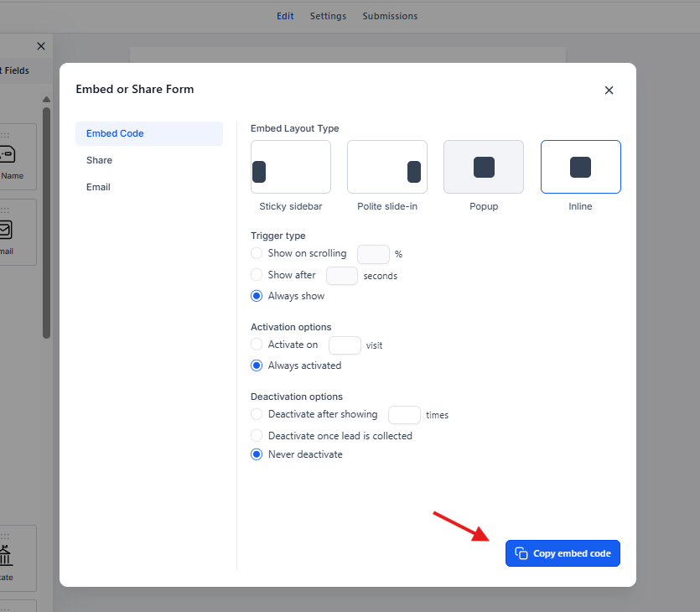
Task: Select Deactivate after showing times option
Action: (257, 414)
